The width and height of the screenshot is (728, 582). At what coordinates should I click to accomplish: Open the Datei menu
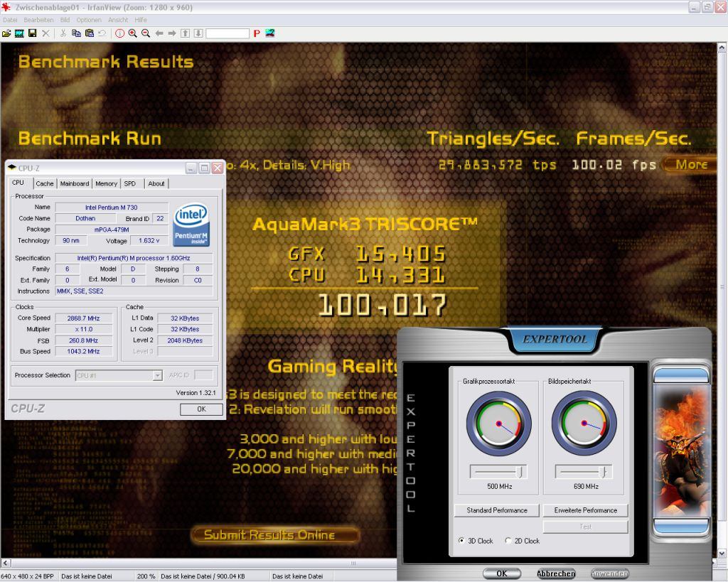tap(10, 20)
